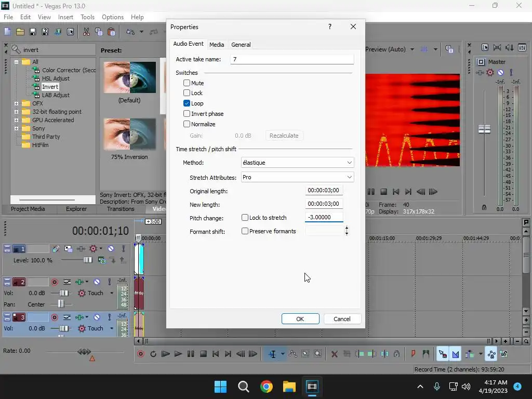Mute Track 2 with its mute icon
Screen dimensions: 532x399
click(97, 282)
